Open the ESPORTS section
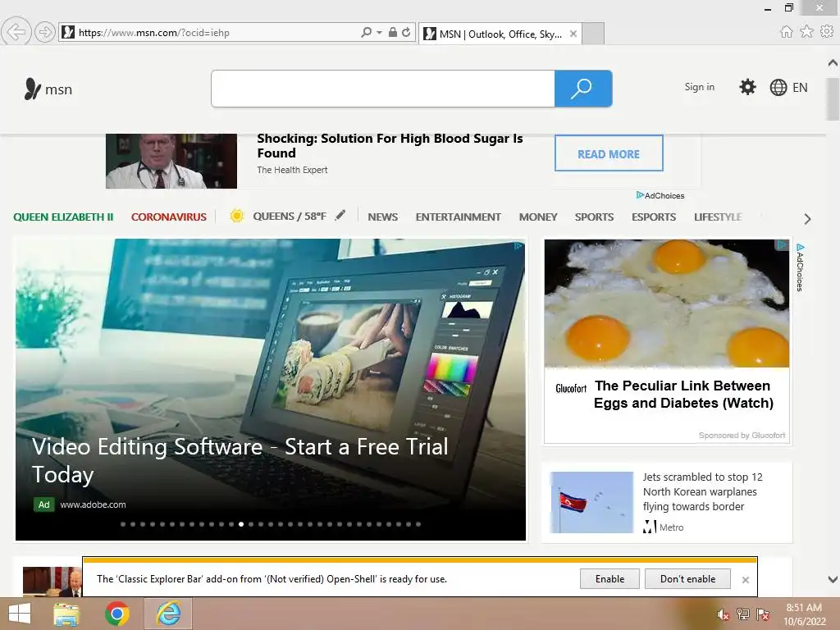This screenshot has height=630, width=840. (x=654, y=217)
